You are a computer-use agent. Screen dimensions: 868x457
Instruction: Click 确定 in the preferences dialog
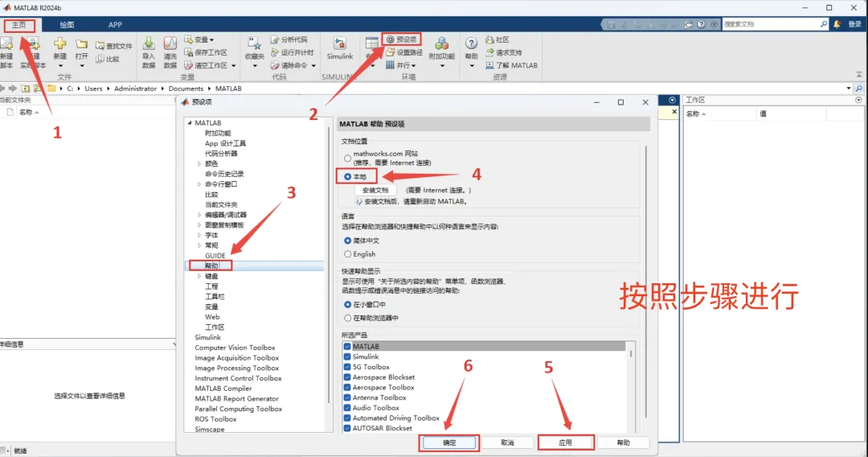click(449, 443)
